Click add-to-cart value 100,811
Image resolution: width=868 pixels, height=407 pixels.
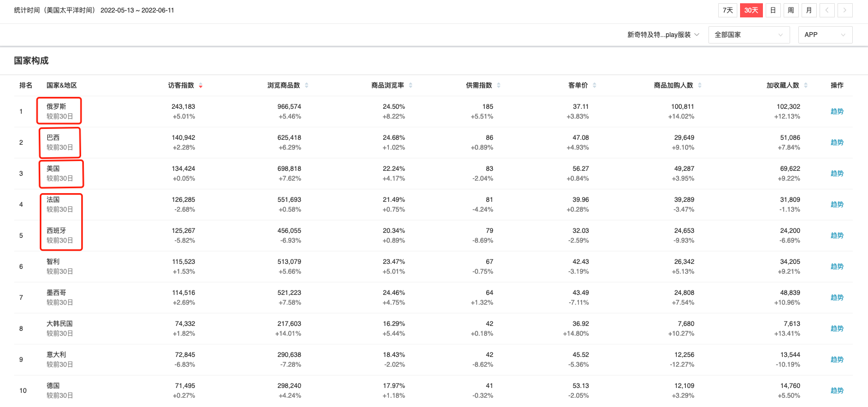tap(682, 107)
